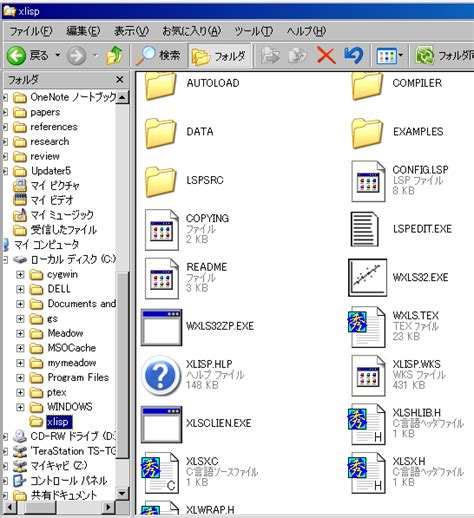The image size is (474, 518).
Task: Close the フォルダ side pane
Action: click(x=120, y=79)
